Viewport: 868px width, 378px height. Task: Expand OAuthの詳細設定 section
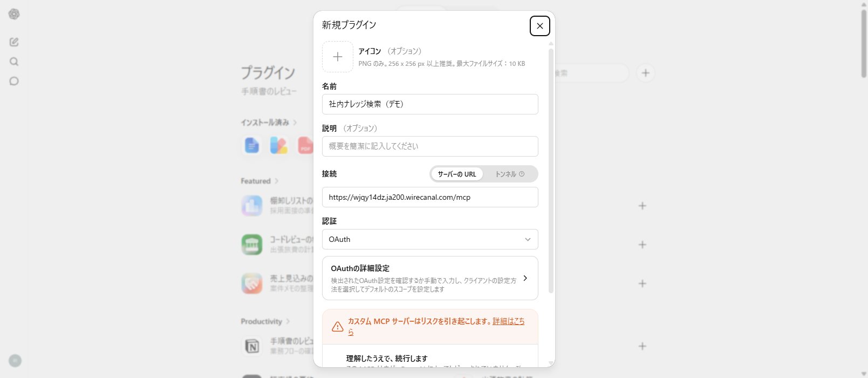[430, 278]
